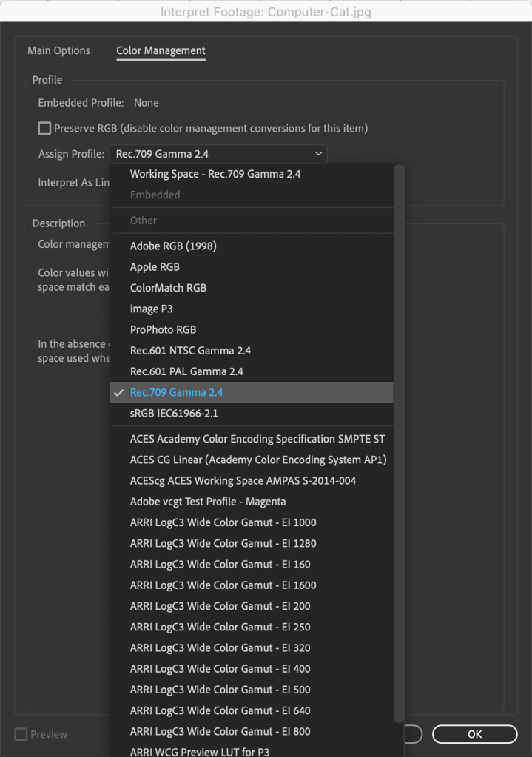
Task: Choose Adobe vcgt Test Profile - Magenta
Action: (208, 502)
